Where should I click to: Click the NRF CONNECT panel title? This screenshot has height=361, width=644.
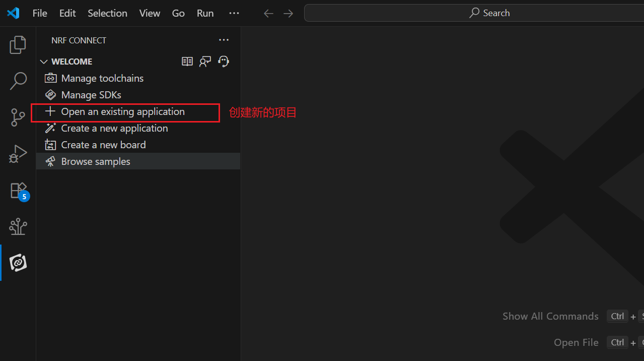click(x=79, y=40)
